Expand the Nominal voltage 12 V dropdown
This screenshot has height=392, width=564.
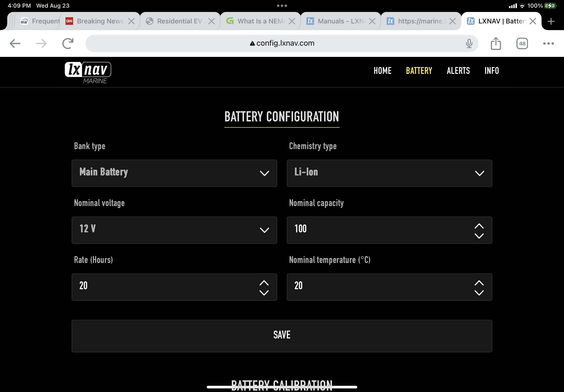click(x=174, y=230)
